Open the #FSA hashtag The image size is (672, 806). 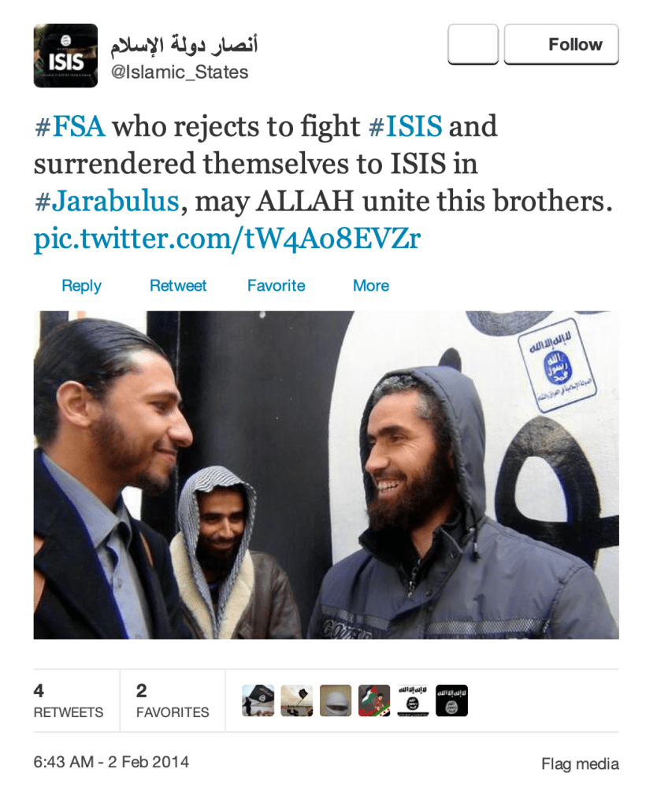70,126
